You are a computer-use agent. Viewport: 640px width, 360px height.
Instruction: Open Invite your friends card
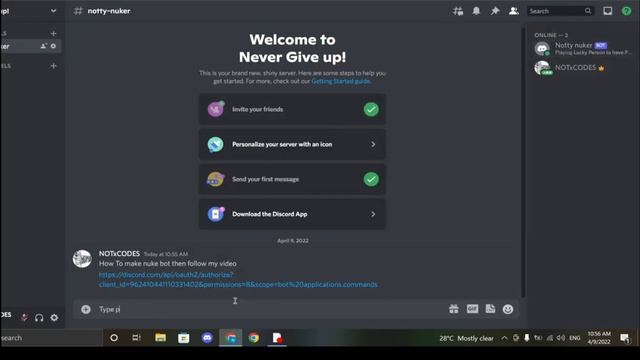pos(292,109)
